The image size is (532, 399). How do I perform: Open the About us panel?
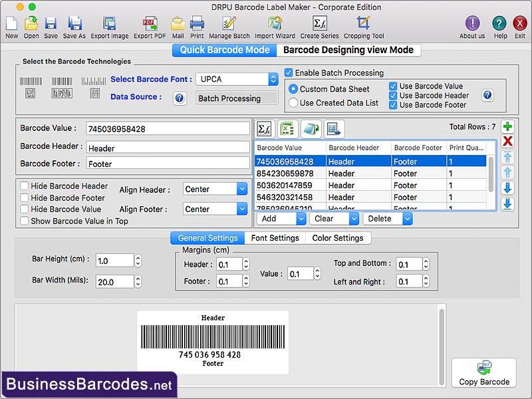click(x=472, y=25)
